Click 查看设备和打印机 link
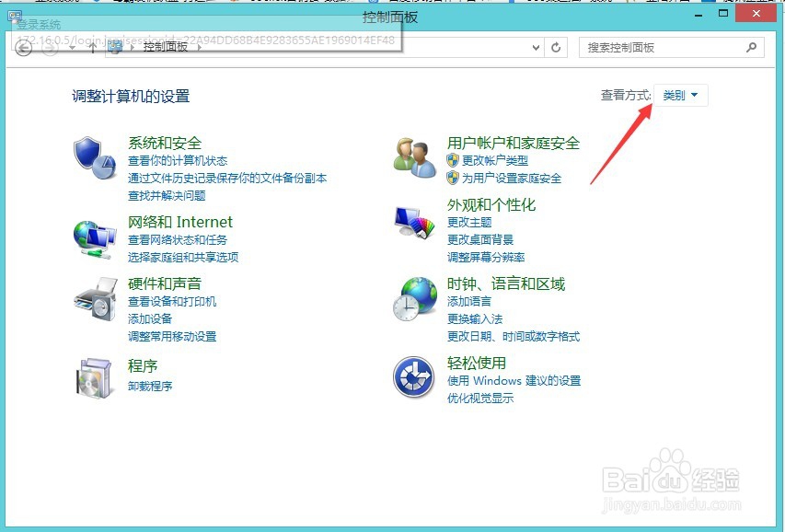 click(x=172, y=302)
